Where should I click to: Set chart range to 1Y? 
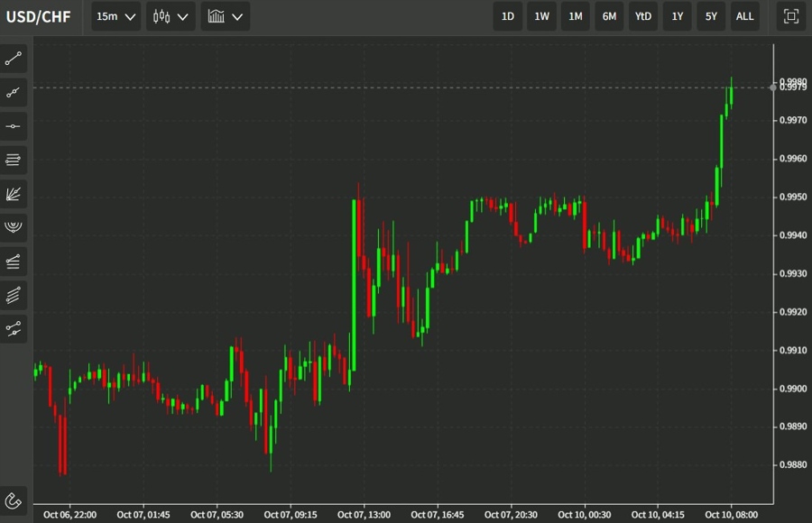678,16
